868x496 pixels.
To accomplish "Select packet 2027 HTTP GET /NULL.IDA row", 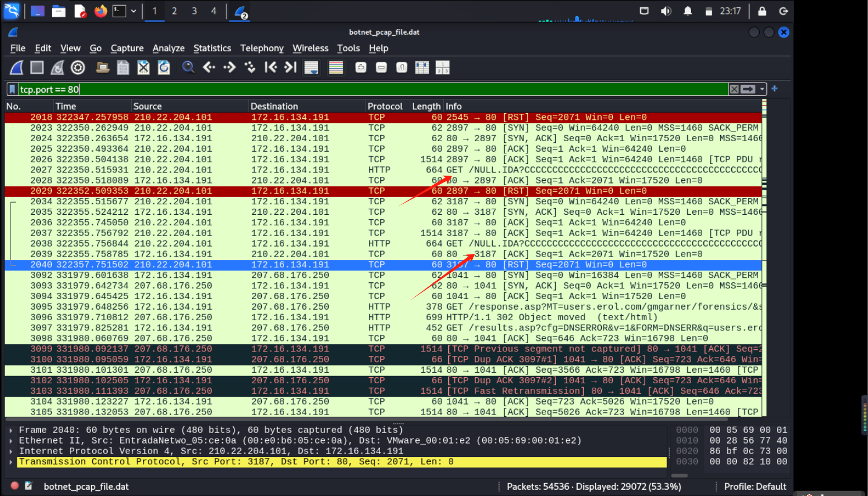I will 383,170.
